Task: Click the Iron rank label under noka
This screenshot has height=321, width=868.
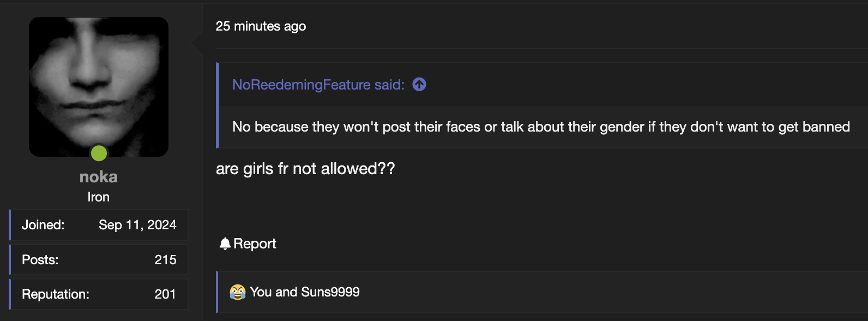Action: 99,197
